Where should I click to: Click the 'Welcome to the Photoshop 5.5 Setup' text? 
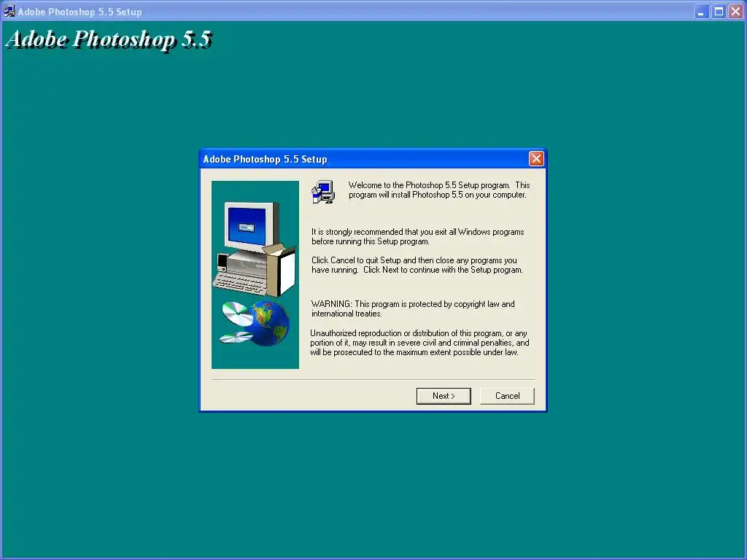pos(438,190)
